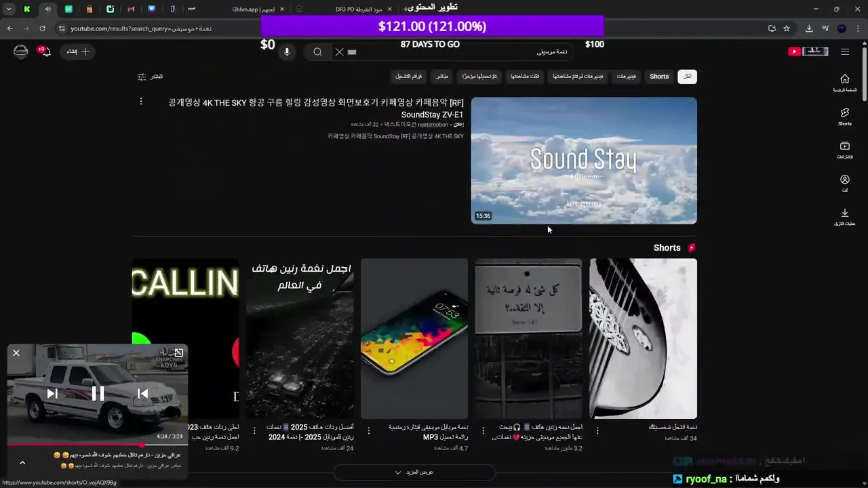Select the playlists filter chip

tap(408, 77)
